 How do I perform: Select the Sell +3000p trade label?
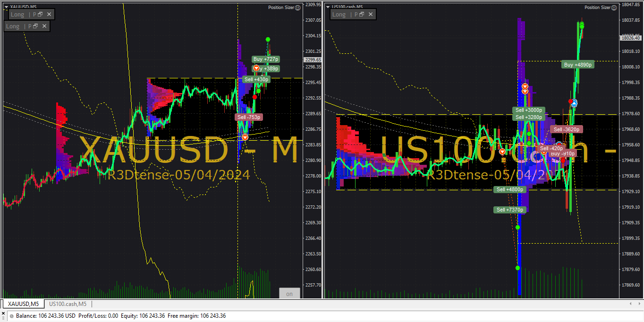tap(529, 110)
